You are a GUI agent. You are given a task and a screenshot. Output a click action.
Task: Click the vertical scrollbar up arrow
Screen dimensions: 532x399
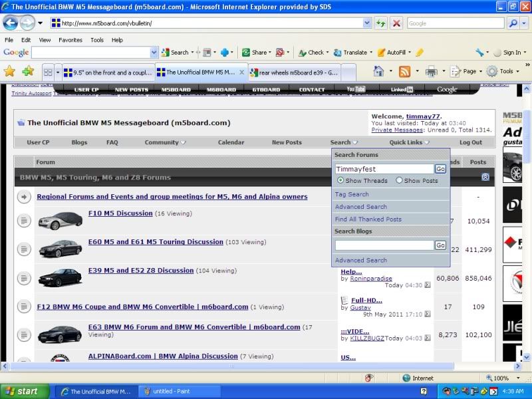point(527,89)
